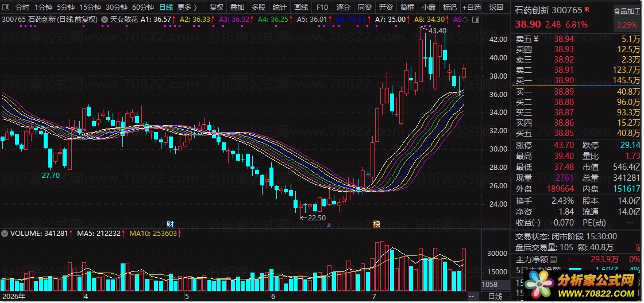This screenshot has height=303, width=644.
Task: Select the 30分钟 period tab
Action: 116,7
